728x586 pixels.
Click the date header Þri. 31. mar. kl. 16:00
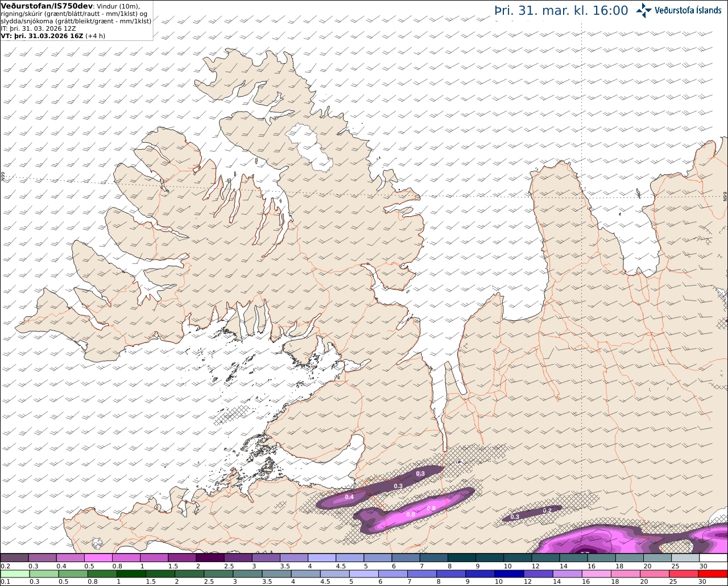coord(561,10)
